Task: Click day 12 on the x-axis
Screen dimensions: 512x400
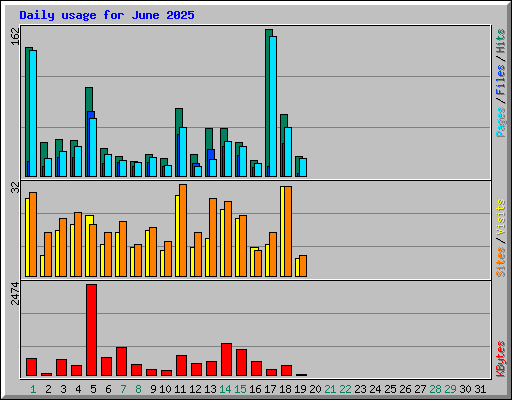Action: pos(195,389)
